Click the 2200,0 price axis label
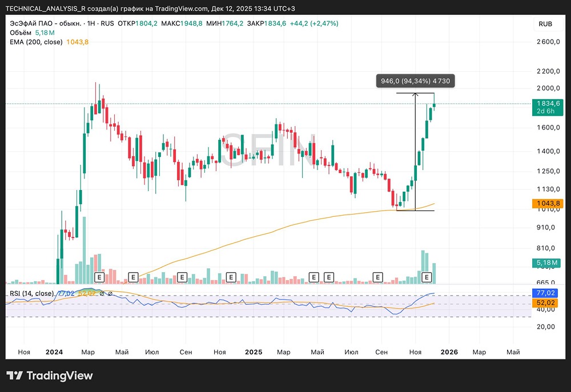 (x=548, y=71)
